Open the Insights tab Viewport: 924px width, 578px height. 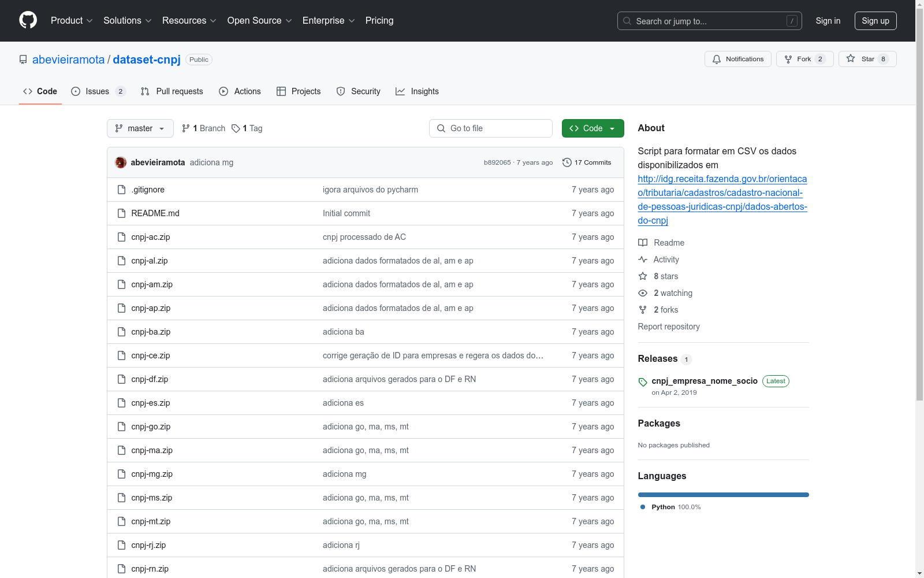[418, 91]
